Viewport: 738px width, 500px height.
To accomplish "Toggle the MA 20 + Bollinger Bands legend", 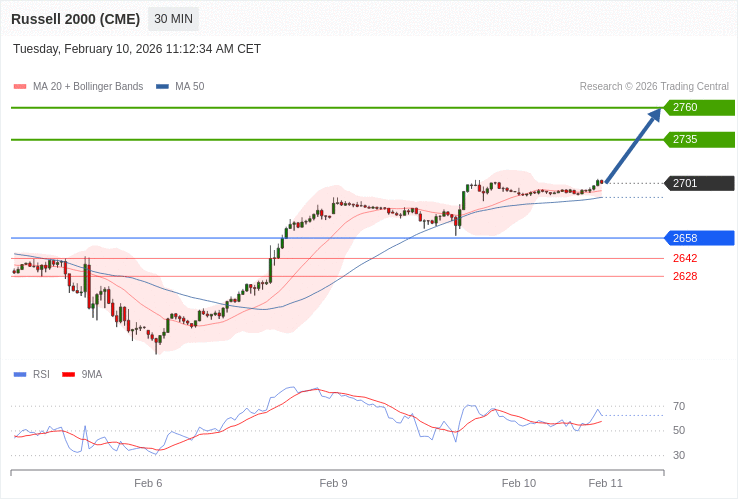I will pos(88,87).
